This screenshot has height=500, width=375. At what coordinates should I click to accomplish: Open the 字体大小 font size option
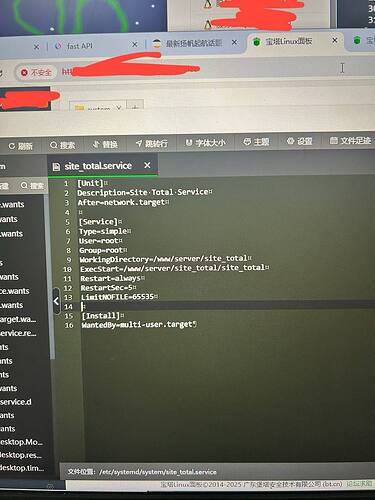(205, 143)
